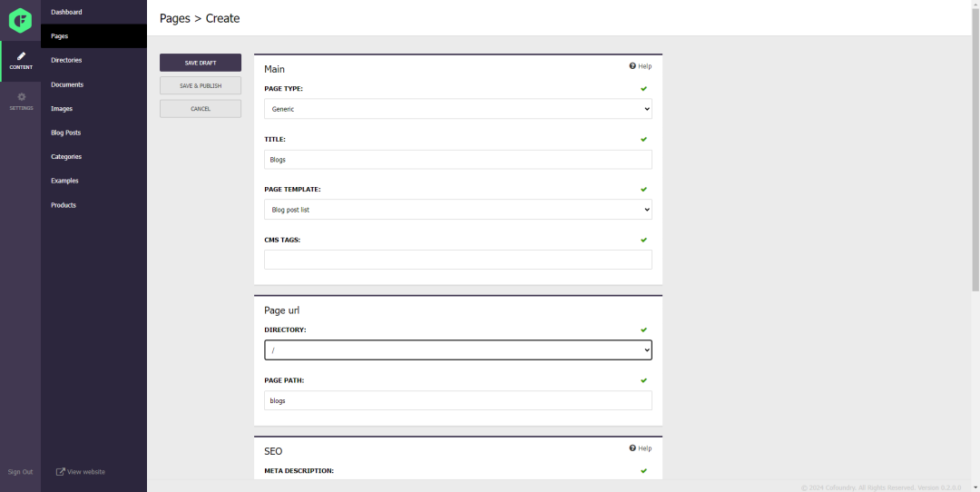Click the Save Draft button
The image size is (980, 492).
click(x=200, y=63)
